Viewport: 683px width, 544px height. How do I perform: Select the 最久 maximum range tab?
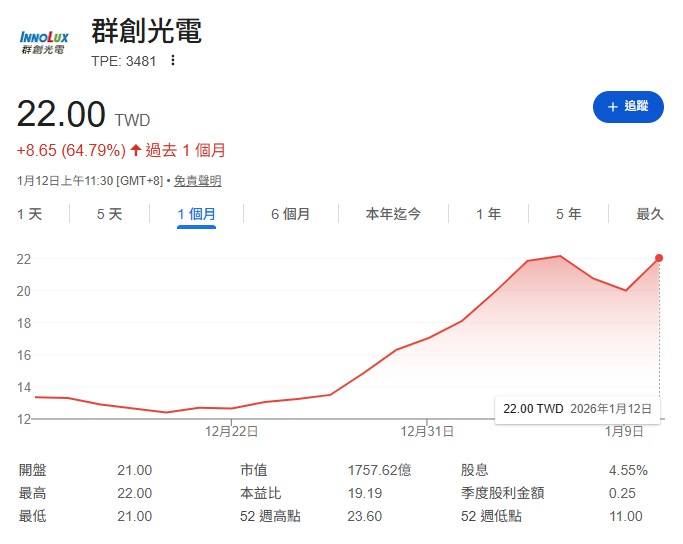650,214
